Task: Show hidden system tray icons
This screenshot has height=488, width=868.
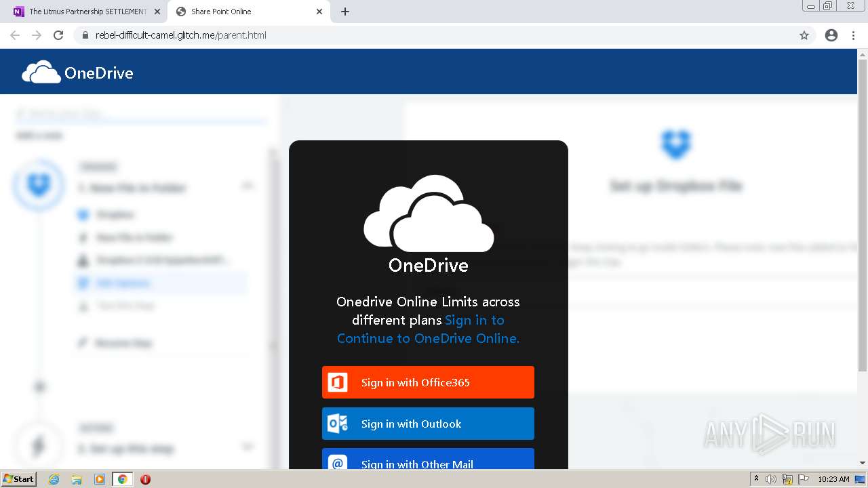Action: (756, 479)
